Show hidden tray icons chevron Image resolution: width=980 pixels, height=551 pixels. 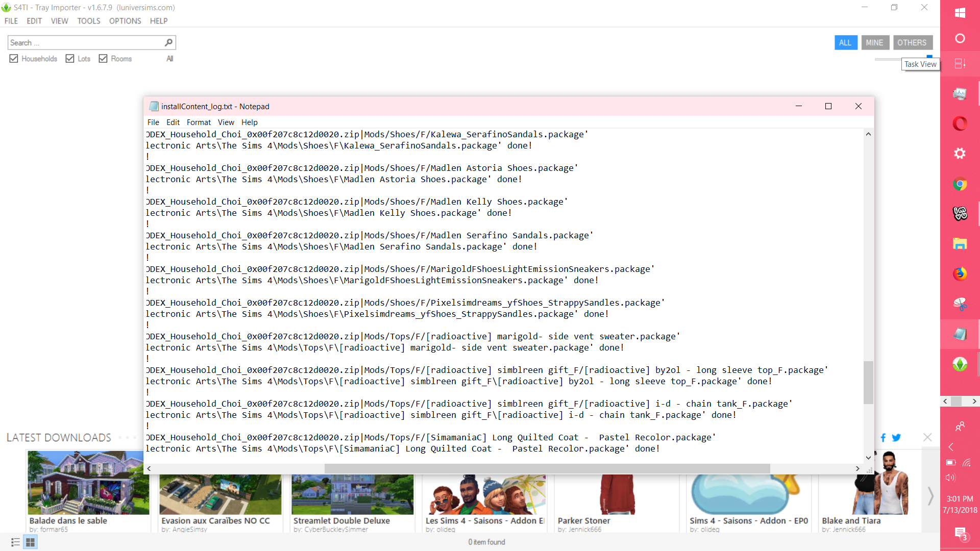coord(951,447)
